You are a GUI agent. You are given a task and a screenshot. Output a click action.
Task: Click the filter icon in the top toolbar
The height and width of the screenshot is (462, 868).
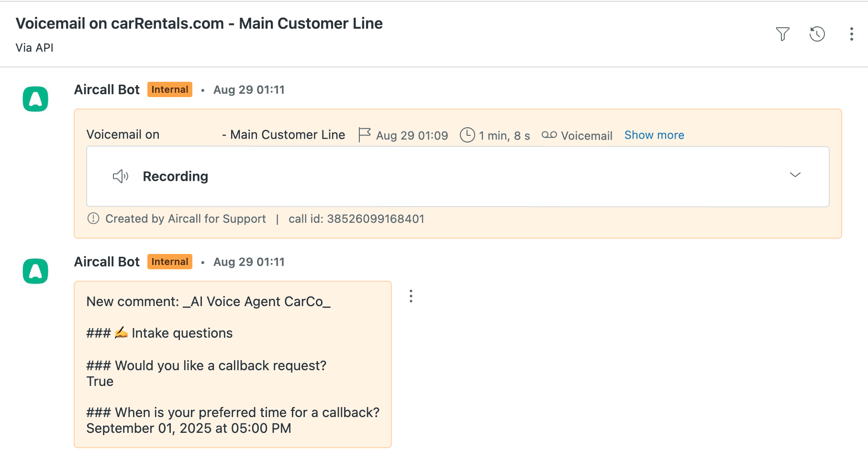coord(783,34)
